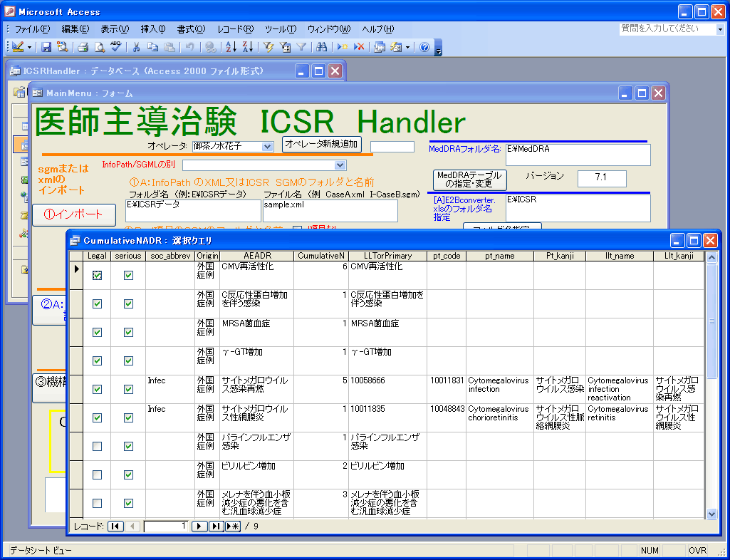Open Find with the binoculars icon
730x560 pixels.
click(322, 47)
